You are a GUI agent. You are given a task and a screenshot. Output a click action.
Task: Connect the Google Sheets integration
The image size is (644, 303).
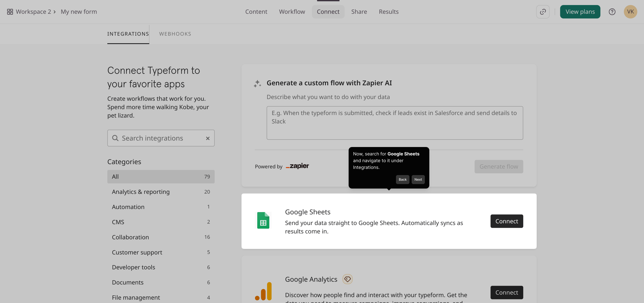click(507, 221)
